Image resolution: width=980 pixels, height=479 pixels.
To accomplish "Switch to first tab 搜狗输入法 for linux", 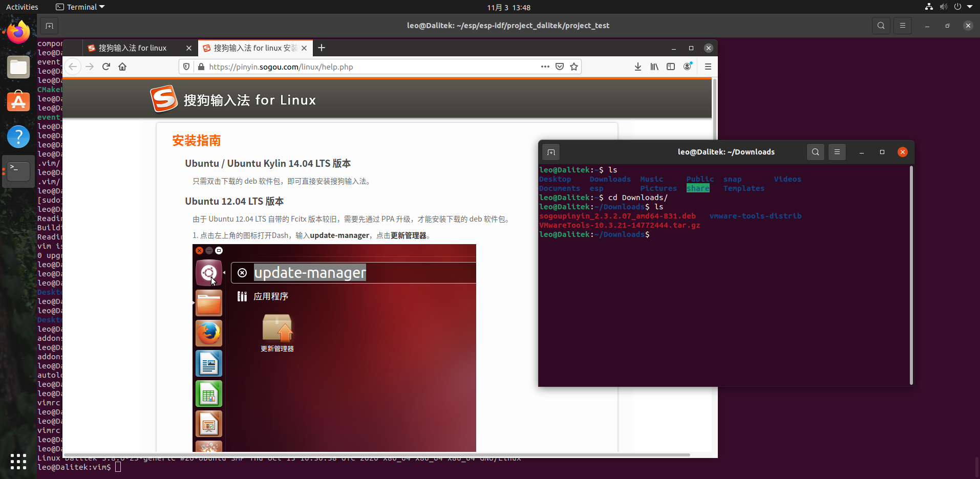I will click(140, 48).
